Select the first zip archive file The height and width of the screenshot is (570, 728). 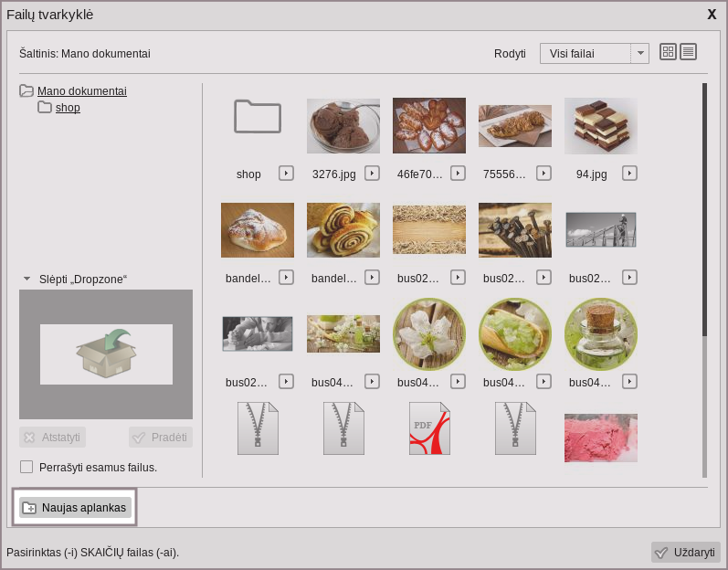click(258, 428)
